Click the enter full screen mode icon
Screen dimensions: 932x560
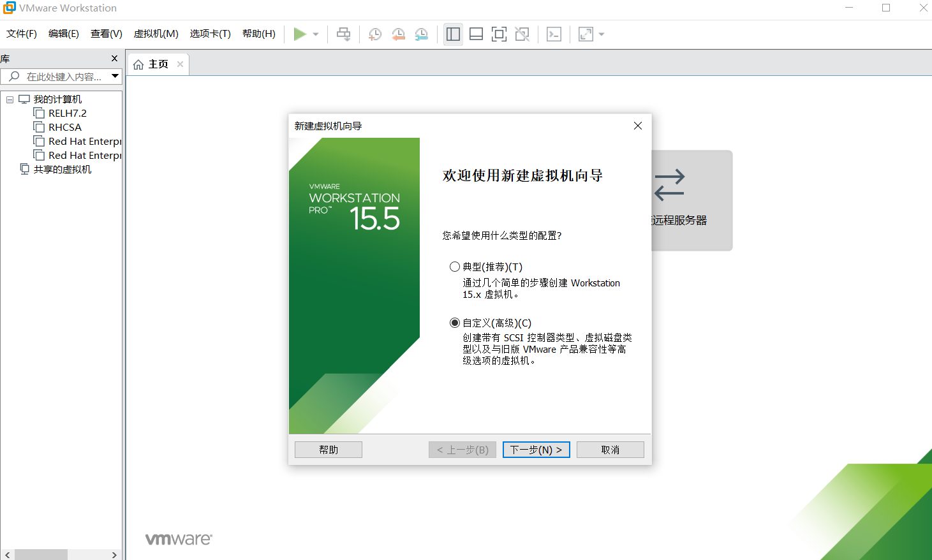pyautogui.click(x=499, y=34)
